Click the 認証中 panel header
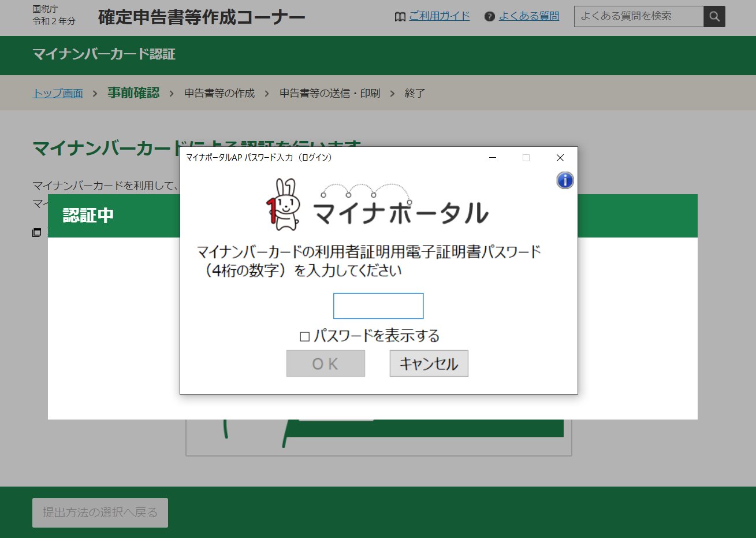756x538 pixels. tap(88, 216)
